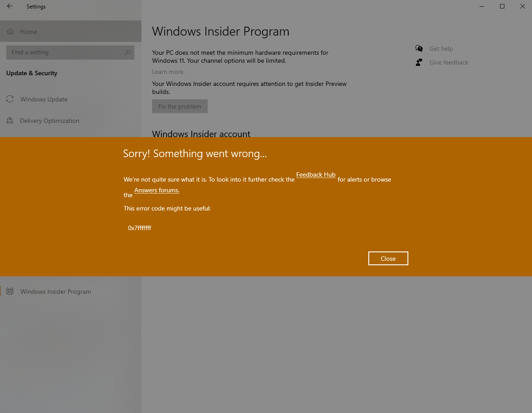The height and width of the screenshot is (413, 532).
Task: Click the Give feedback person icon
Action: pos(419,62)
